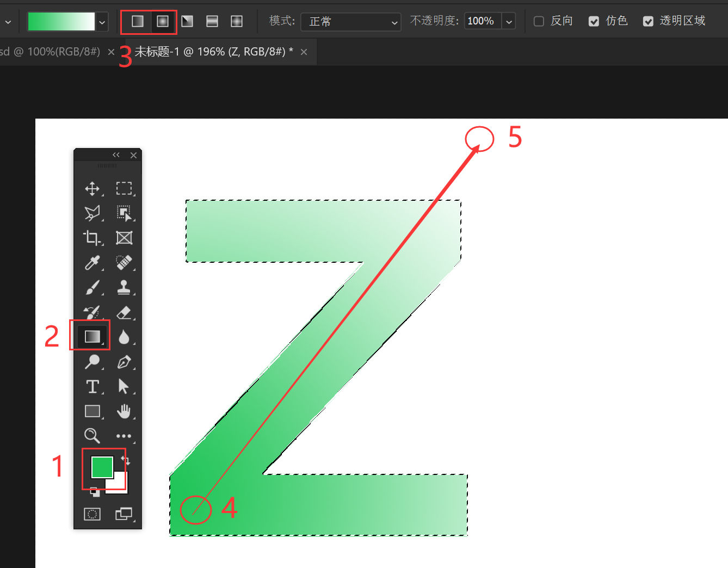Select the Move tool
The width and height of the screenshot is (728, 568).
point(92,189)
